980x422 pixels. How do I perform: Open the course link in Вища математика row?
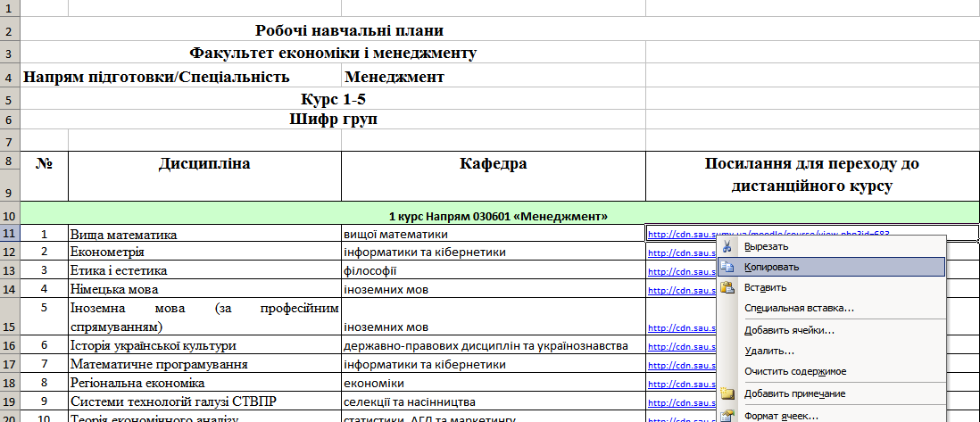coord(768,235)
